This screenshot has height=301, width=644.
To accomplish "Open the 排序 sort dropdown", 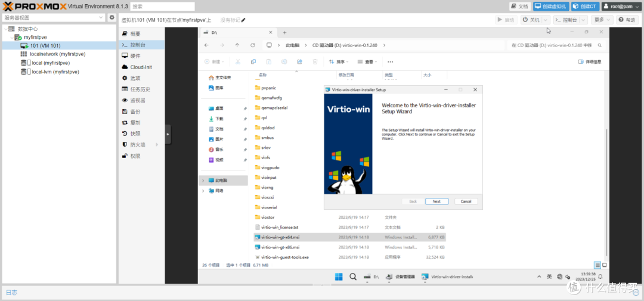I will [x=339, y=61].
